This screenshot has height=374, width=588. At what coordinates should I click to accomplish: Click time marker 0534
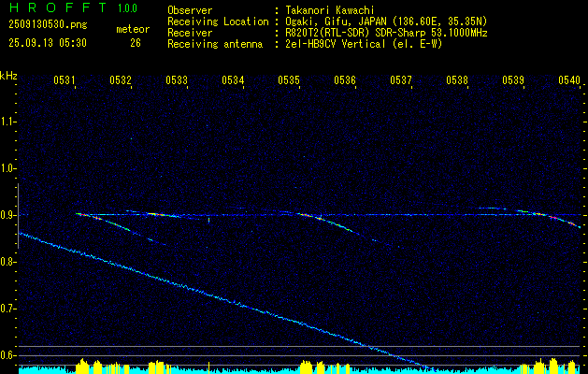point(233,79)
